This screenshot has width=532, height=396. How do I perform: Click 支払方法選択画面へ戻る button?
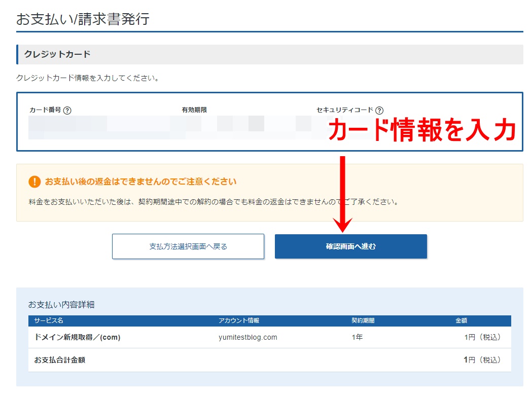188,246
